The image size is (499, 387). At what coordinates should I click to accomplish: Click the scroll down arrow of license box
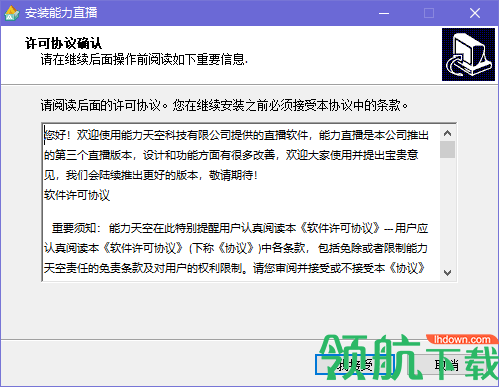tap(447, 273)
